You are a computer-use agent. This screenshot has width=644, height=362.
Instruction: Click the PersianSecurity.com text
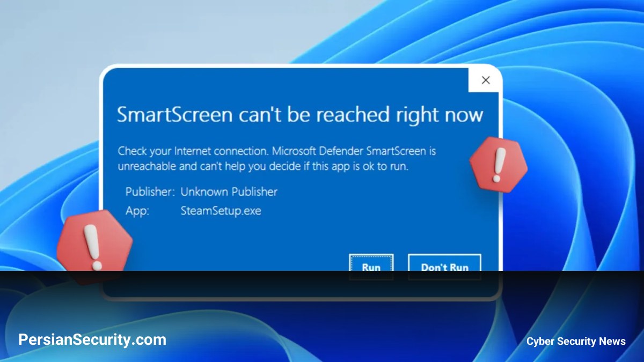click(92, 339)
